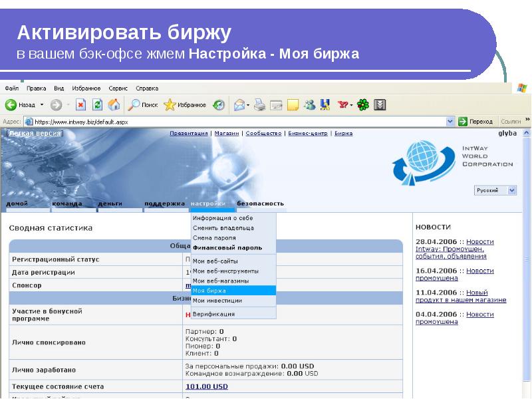Click the Магазин link in header
Viewport: 532px width, 399px height.
click(x=226, y=133)
